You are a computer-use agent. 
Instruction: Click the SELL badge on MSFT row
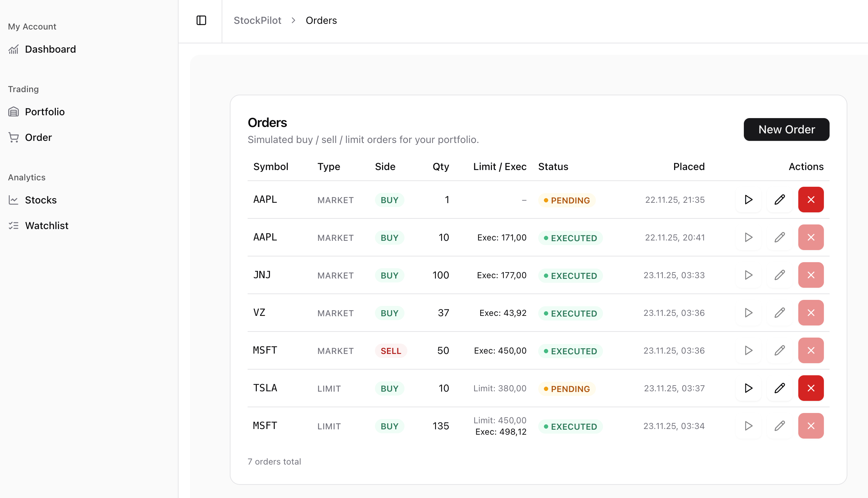(391, 351)
